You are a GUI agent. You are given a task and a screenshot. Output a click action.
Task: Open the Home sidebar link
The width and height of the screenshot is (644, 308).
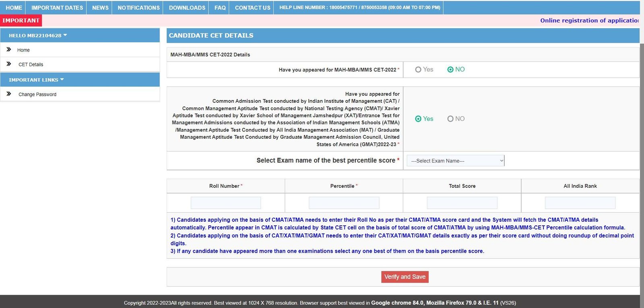click(23, 50)
